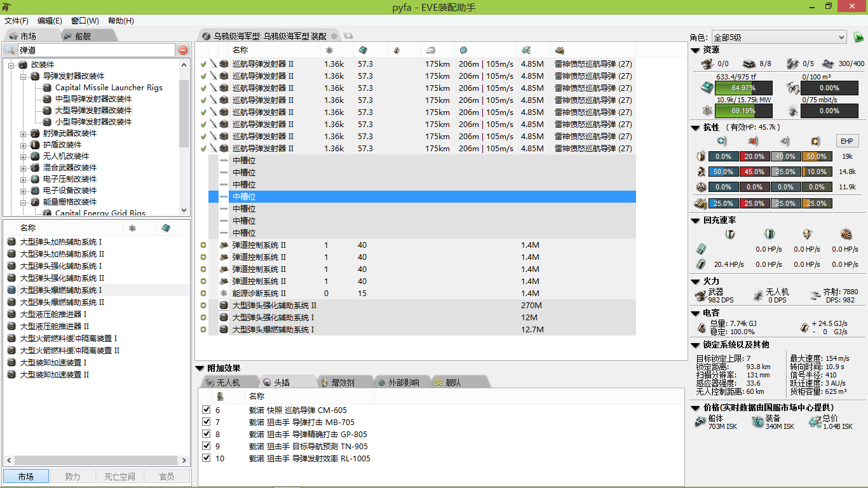The width and height of the screenshot is (868, 488).
Task: Click the CPU column header icon
Action: (x=363, y=50)
